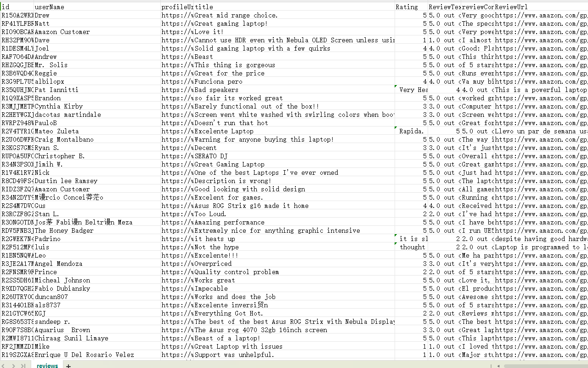The image size is (588, 368).
Task: Add a new sheet with the plus icon
Action: click(68, 366)
